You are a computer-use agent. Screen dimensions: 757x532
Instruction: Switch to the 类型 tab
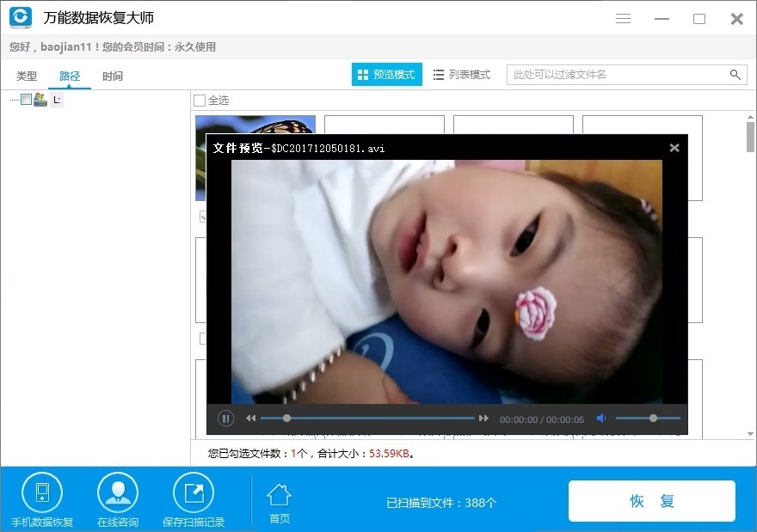26,76
